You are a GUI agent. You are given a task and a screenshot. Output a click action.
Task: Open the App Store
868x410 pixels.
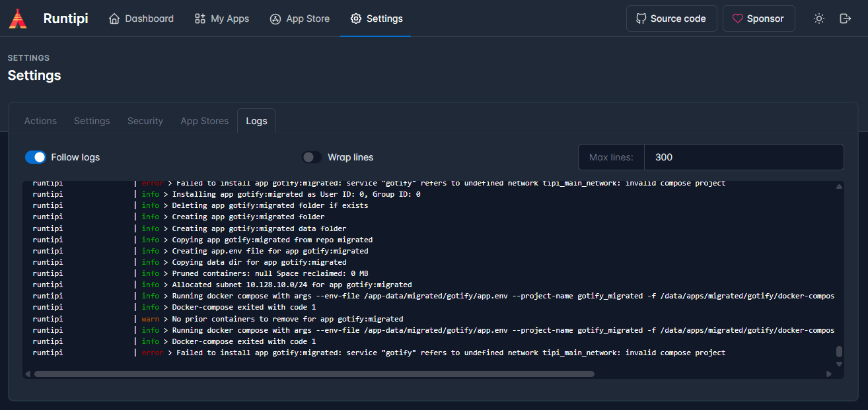tap(300, 18)
